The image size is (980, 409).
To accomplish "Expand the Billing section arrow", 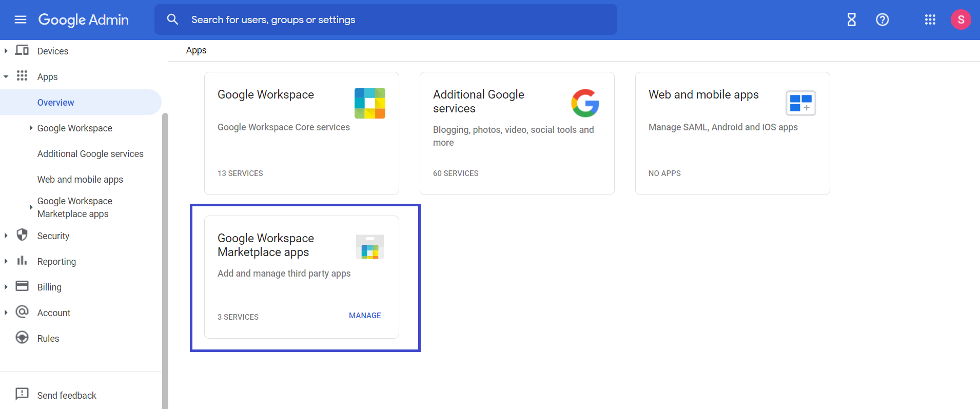I will 6,287.
